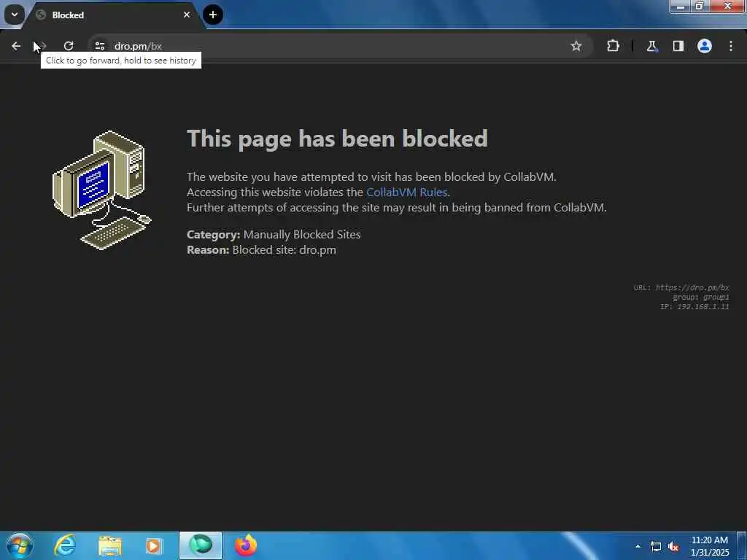
Task: Open Chrome Labs flask icon
Action: click(651, 46)
